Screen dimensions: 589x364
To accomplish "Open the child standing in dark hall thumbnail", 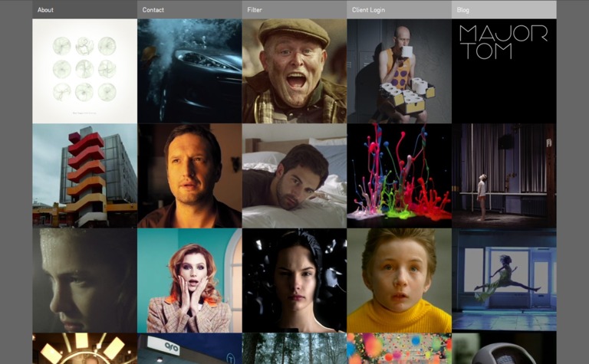I will point(504,176).
